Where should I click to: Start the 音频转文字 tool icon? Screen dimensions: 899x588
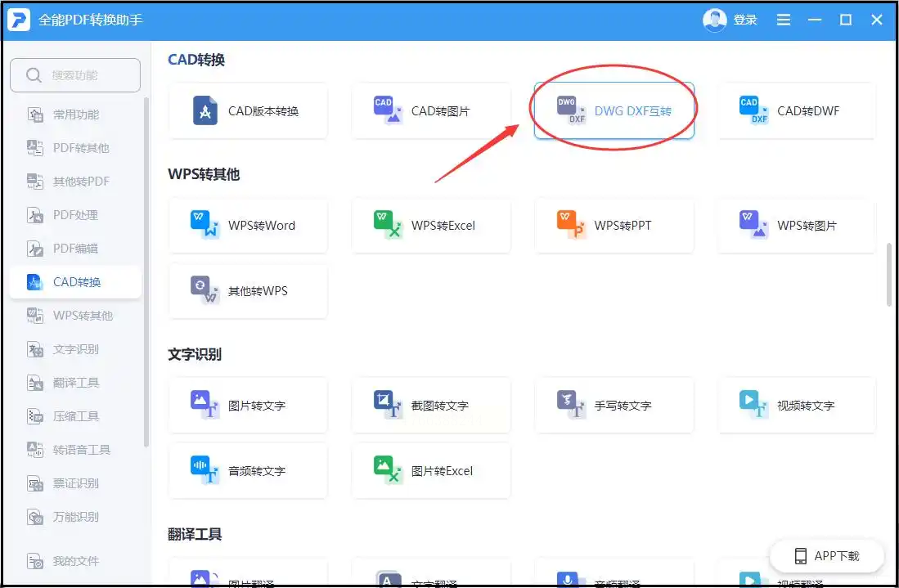click(205, 470)
